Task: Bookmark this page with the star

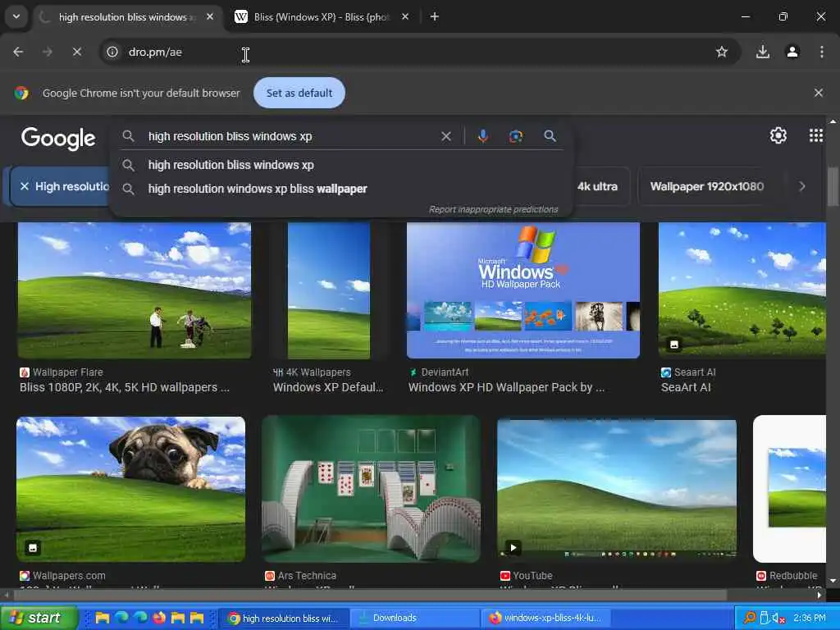Action: [x=722, y=52]
